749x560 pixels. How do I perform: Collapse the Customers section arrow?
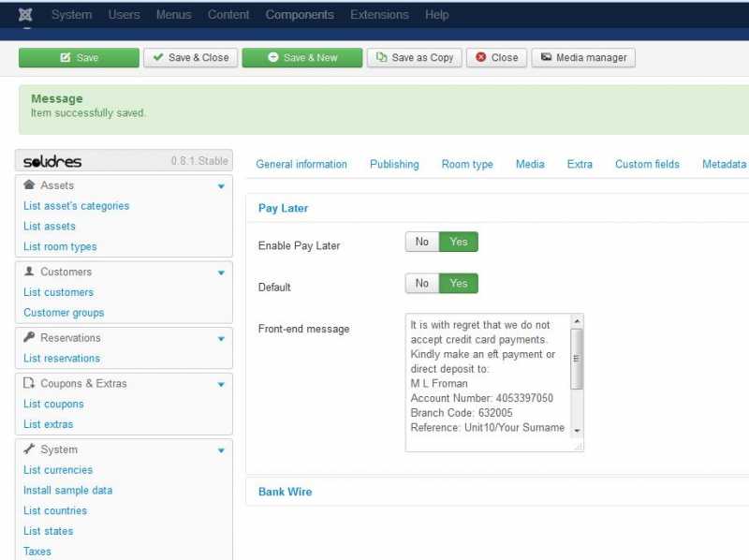pyautogui.click(x=221, y=273)
